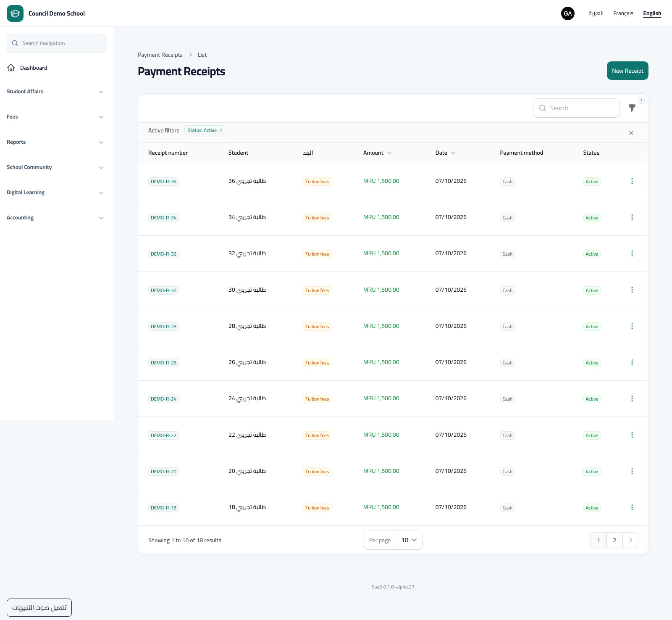The width and height of the screenshot is (672, 620).
Task: Open the table filter funnel icon
Action: tap(632, 108)
